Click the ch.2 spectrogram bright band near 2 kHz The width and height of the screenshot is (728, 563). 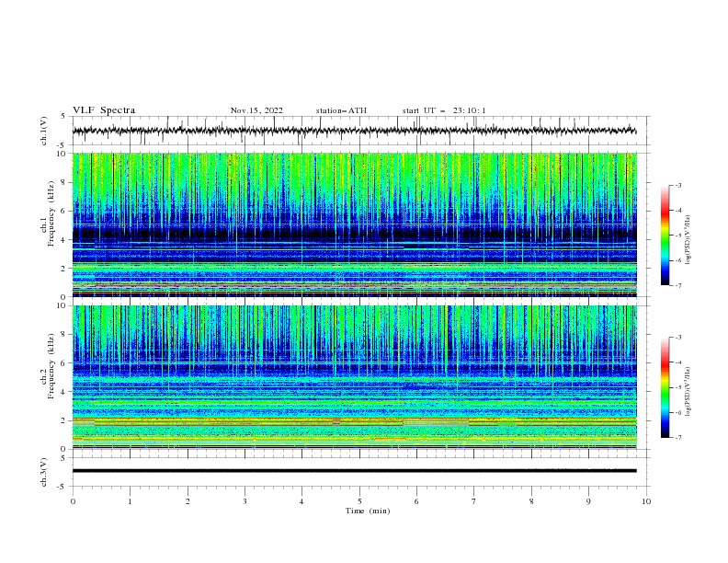tap(355, 421)
